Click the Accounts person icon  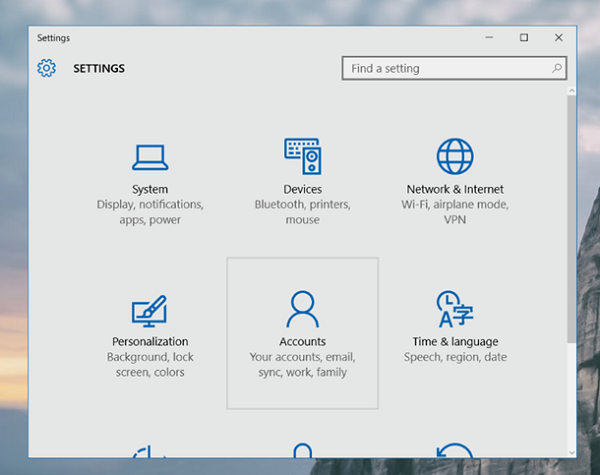tap(302, 310)
